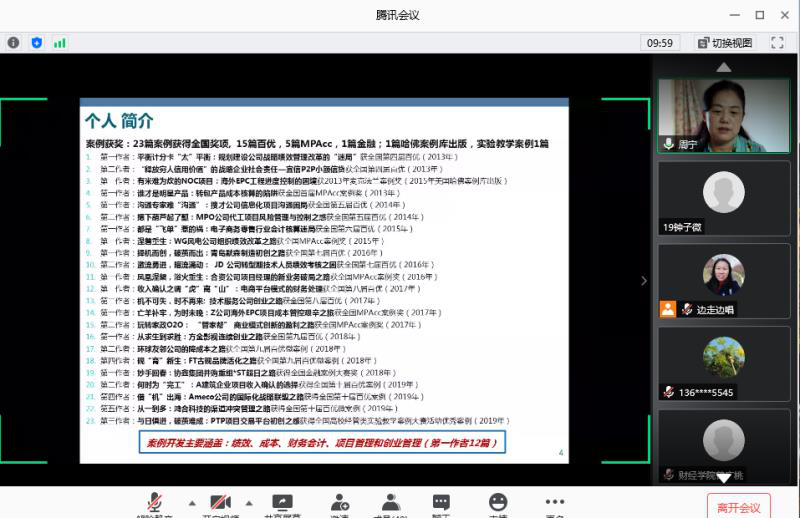Click the blue security shield icon
This screenshot has width=800, height=518.
coord(37,43)
